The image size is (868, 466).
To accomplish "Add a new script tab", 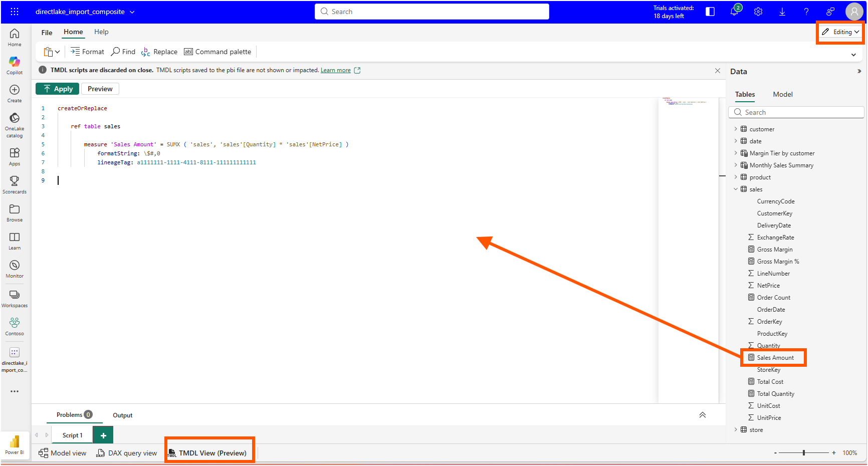I will (x=103, y=435).
